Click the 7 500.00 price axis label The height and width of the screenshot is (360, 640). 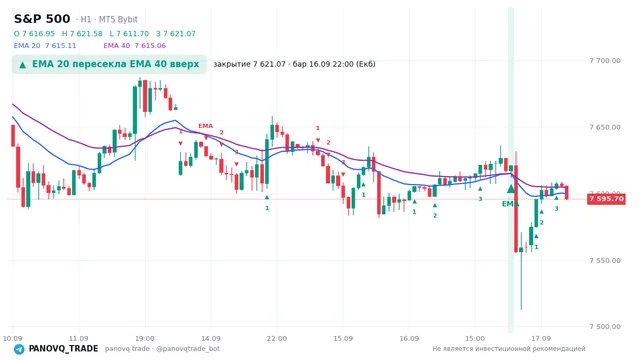[605, 327]
